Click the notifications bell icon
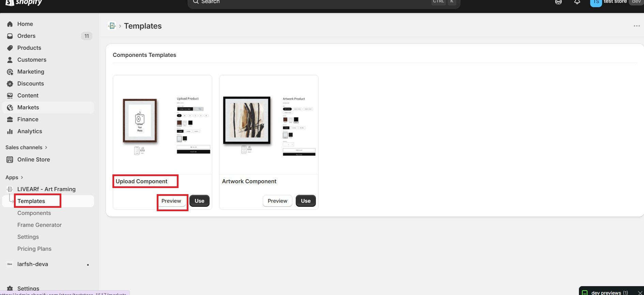This screenshot has width=644, height=295. point(577,2)
